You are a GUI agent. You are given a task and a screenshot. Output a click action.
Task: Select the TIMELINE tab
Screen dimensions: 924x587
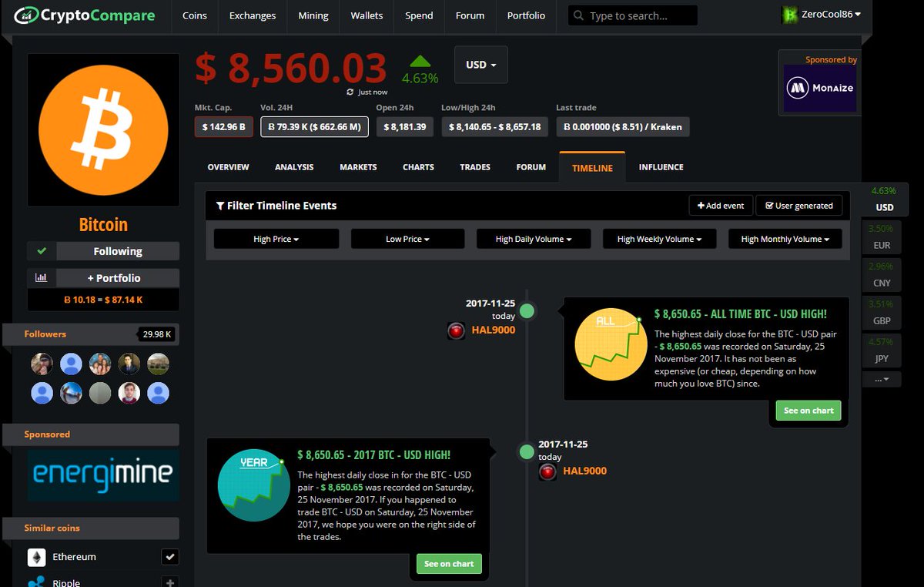592,167
